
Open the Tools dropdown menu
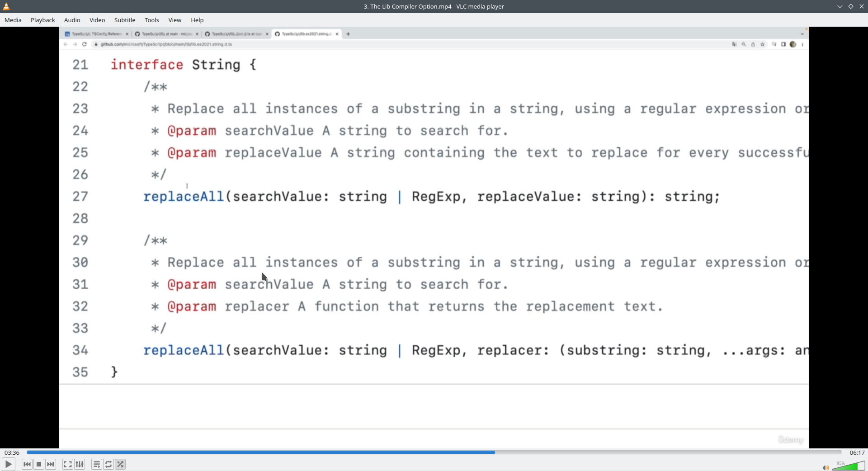(x=151, y=20)
